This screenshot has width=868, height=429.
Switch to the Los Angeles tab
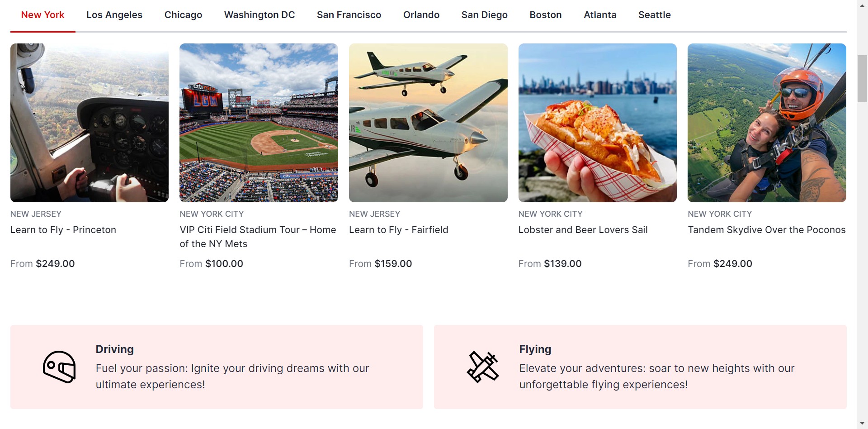pos(114,15)
